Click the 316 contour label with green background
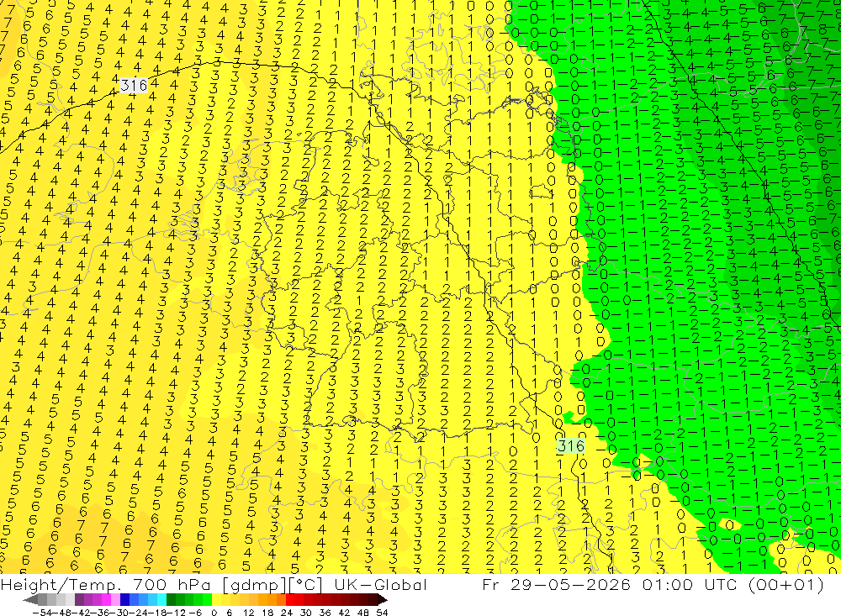Image resolution: width=841 pixels, height=616 pixels. coord(571,446)
